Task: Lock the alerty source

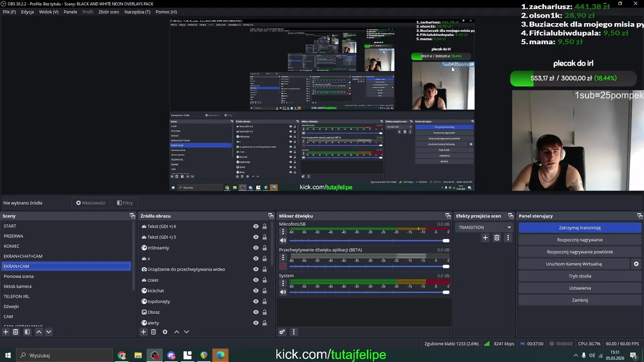Action: (x=265, y=323)
